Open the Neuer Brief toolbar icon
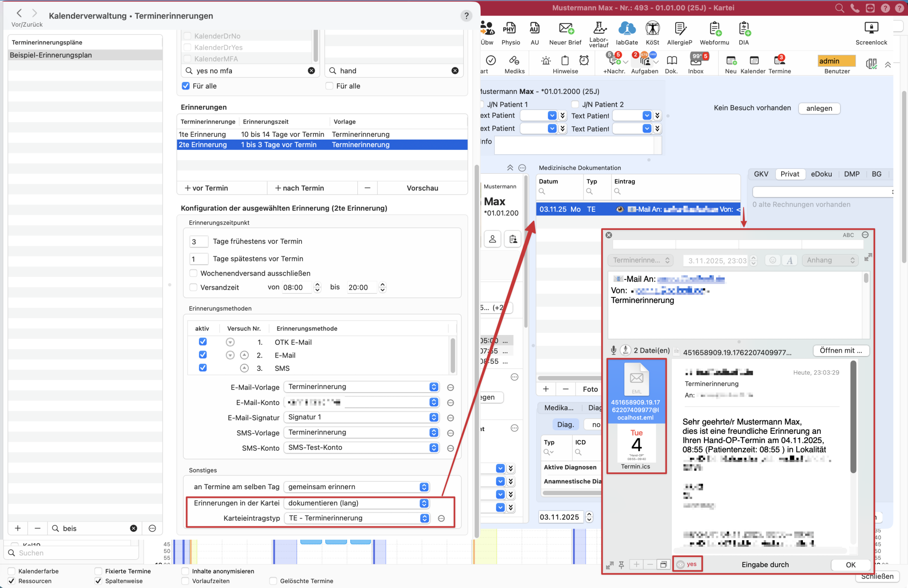 pyautogui.click(x=565, y=29)
